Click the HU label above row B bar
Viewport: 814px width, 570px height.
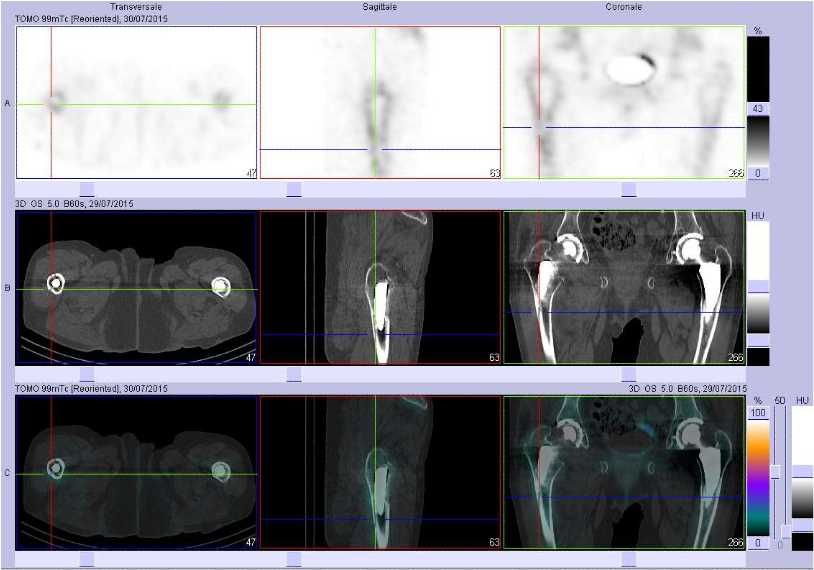[x=757, y=215]
